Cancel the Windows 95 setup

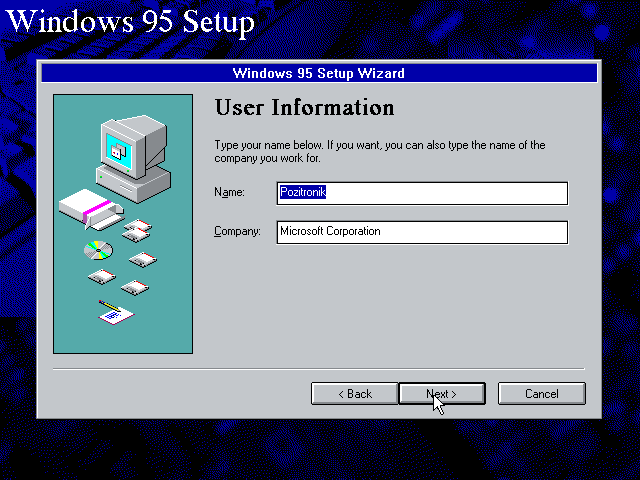542,393
